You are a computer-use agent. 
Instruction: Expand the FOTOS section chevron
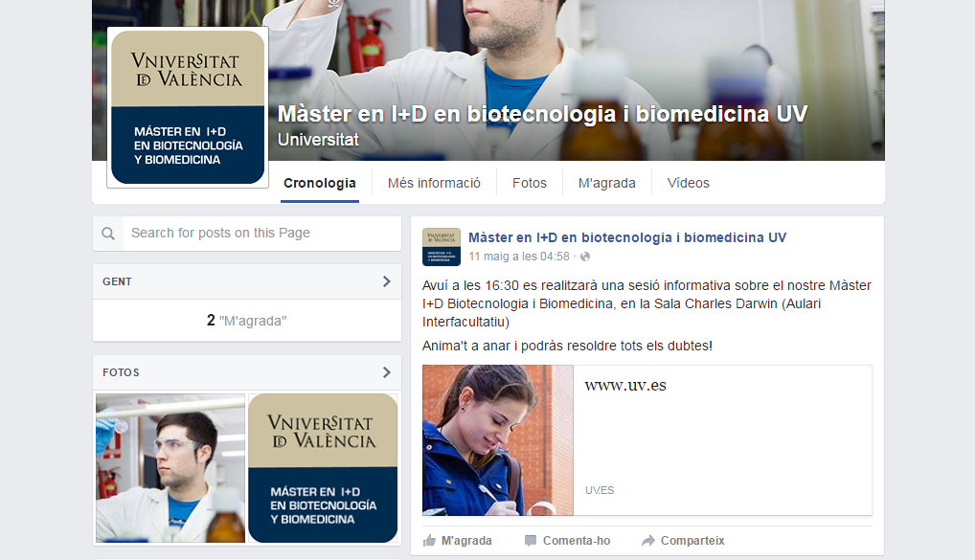[387, 372]
